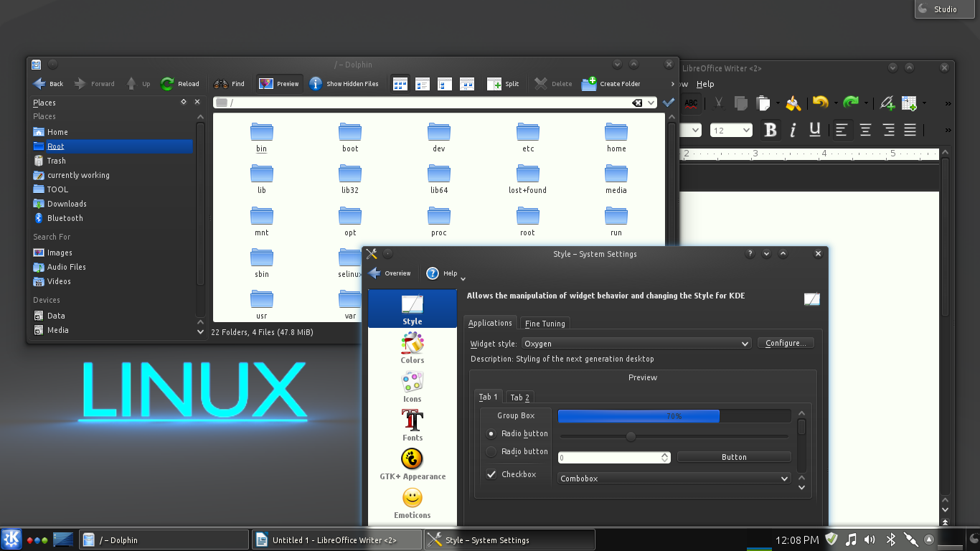This screenshot has height=551, width=980.
Task: Open Help menu in LibreOffice Writer
Action: [x=705, y=84]
